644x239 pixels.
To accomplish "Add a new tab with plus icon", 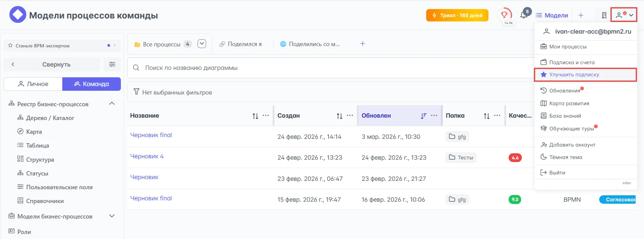I will pos(363,44).
